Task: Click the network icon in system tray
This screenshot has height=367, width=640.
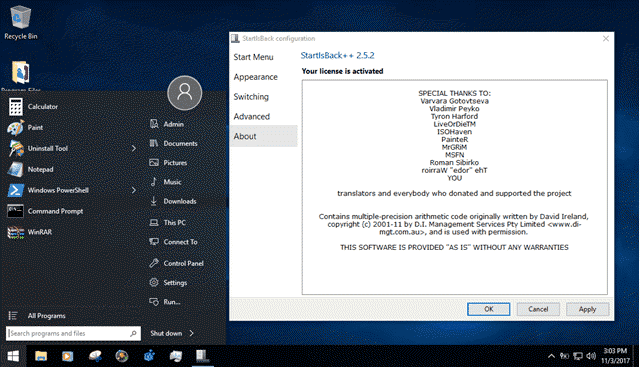Action: point(578,356)
